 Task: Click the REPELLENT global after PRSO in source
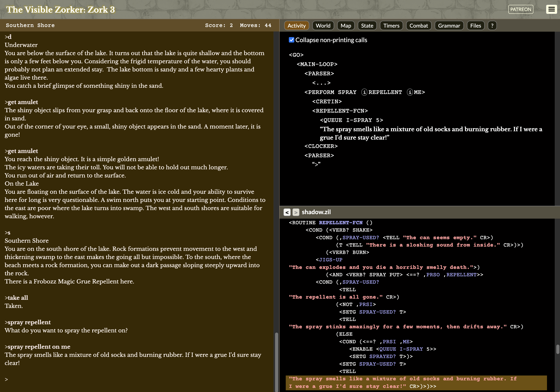point(462,275)
